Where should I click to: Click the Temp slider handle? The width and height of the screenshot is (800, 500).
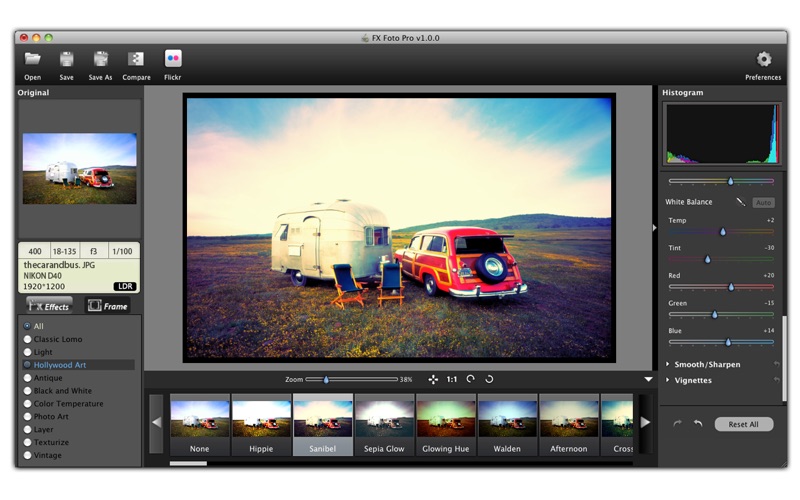click(x=722, y=232)
